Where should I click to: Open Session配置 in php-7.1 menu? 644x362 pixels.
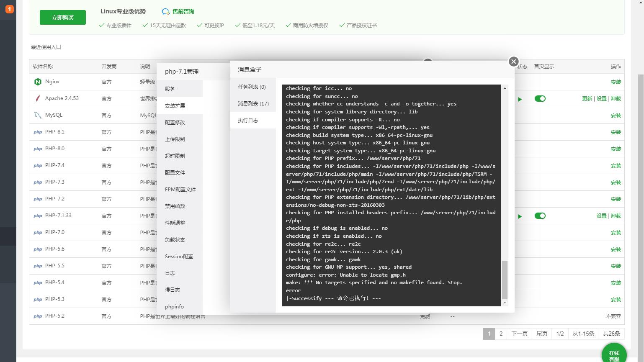pos(180,256)
